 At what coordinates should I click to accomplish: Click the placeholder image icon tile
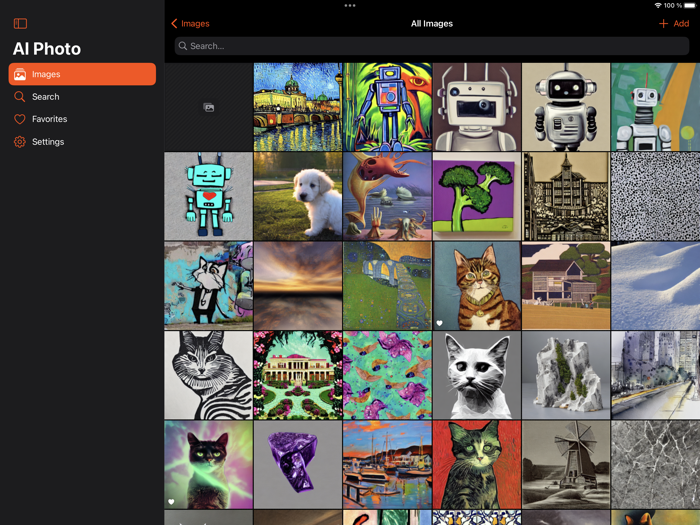click(x=208, y=107)
